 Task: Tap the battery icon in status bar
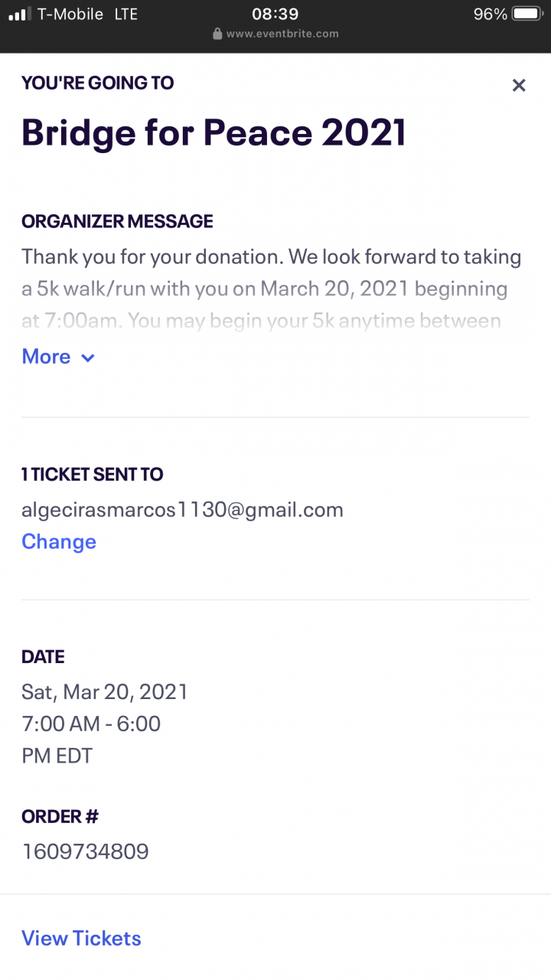(x=527, y=14)
